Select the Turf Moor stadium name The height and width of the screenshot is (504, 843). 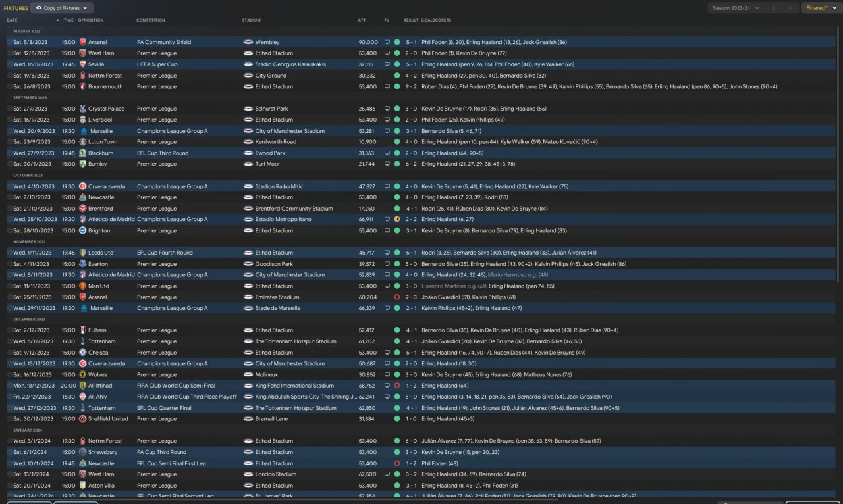(x=267, y=164)
